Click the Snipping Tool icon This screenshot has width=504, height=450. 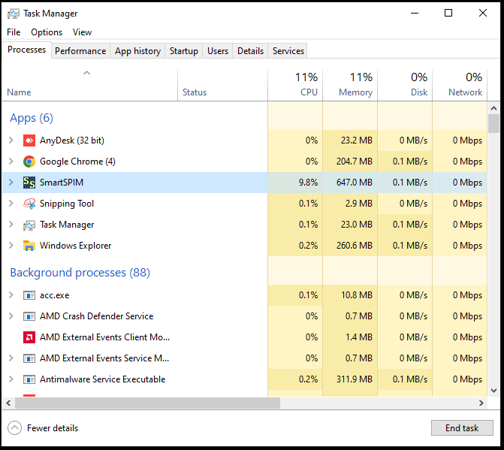pyautogui.click(x=29, y=204)
